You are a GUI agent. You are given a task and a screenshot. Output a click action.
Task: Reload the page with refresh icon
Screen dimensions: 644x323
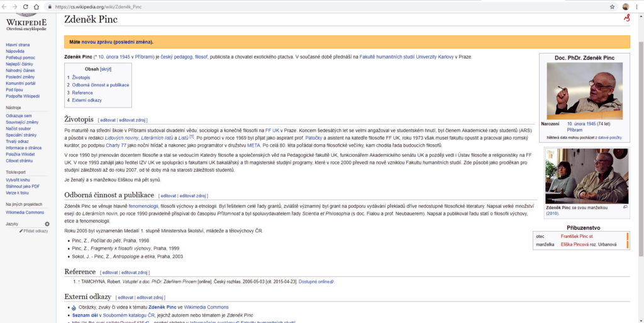[25, 6]
